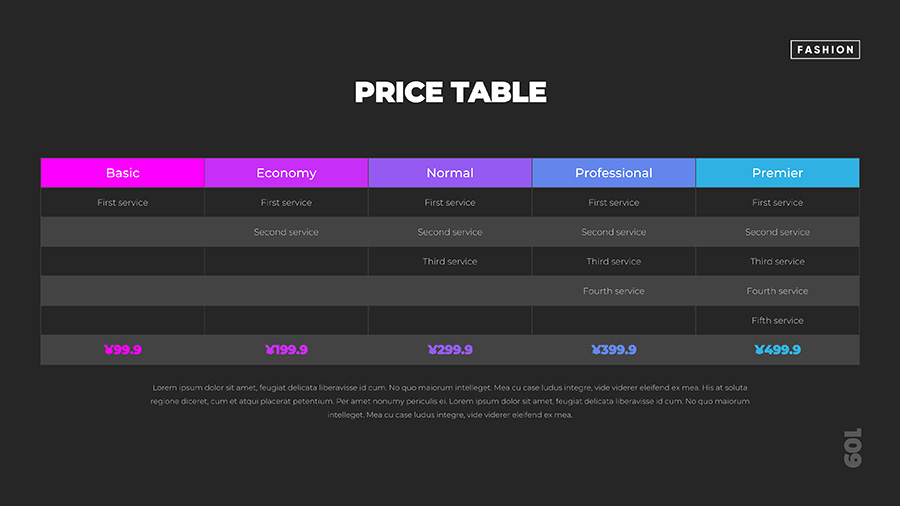This screenshot has height=506, width=900.
Task: Click the Fifth service cell
Action: [x=777, y=321]
